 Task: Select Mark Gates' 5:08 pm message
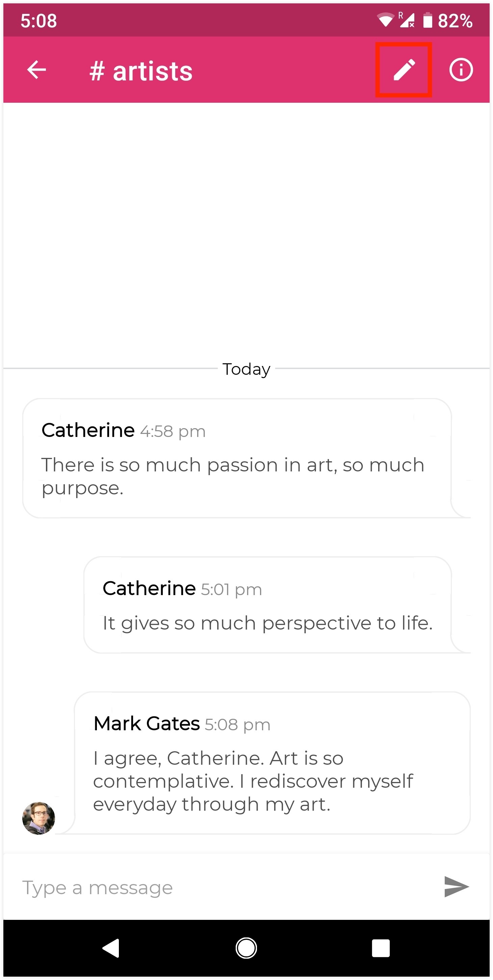(272, 763)
